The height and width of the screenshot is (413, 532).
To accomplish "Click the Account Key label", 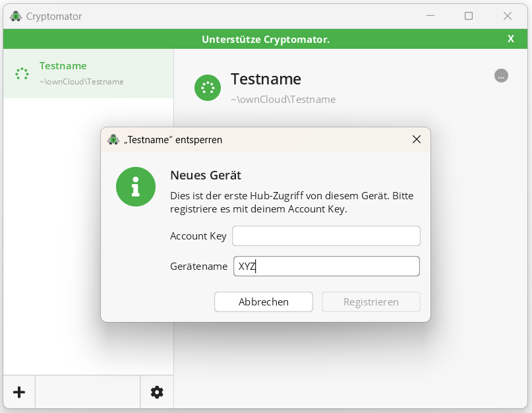I will [198, 236].
